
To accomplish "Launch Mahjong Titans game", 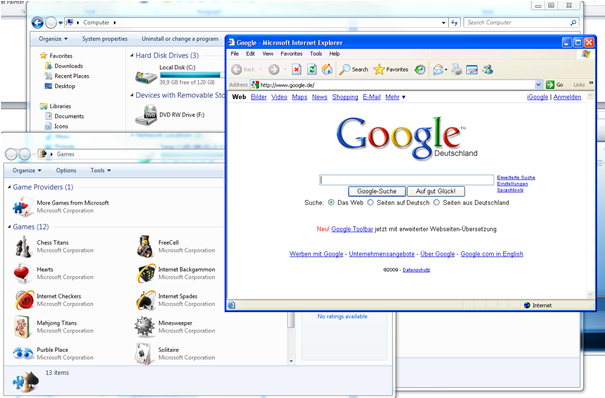I will [23, 327].
